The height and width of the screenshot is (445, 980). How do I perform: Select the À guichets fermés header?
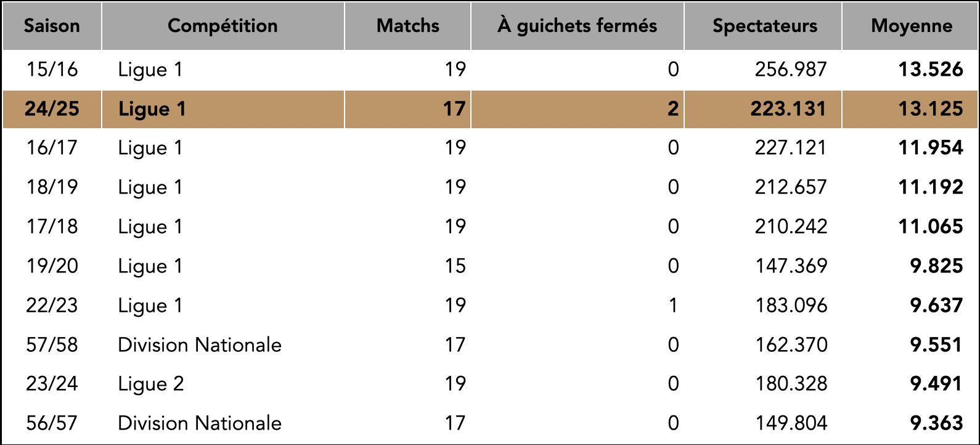click(578, 26)
